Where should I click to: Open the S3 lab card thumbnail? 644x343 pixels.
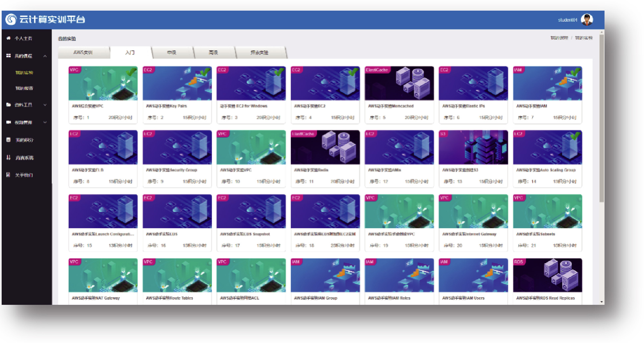pos(473,147)
